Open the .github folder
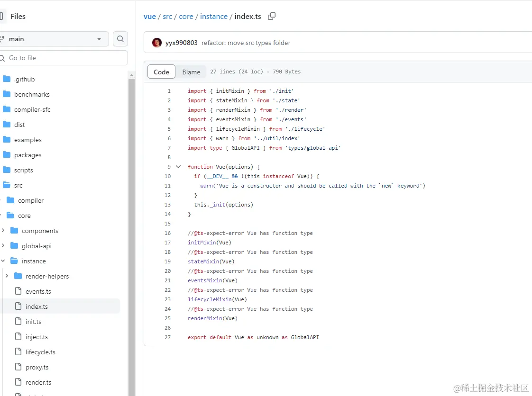 (x=25, y=79)
